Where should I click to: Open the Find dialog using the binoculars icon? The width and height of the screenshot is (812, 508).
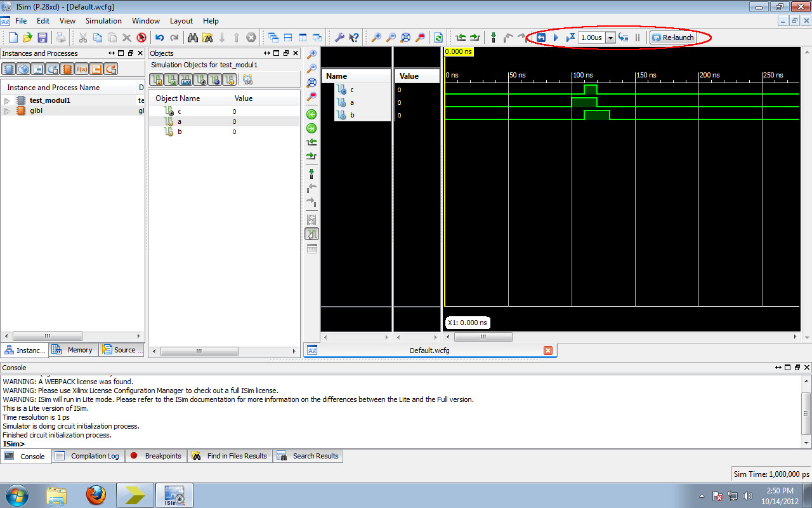(193, 37)
